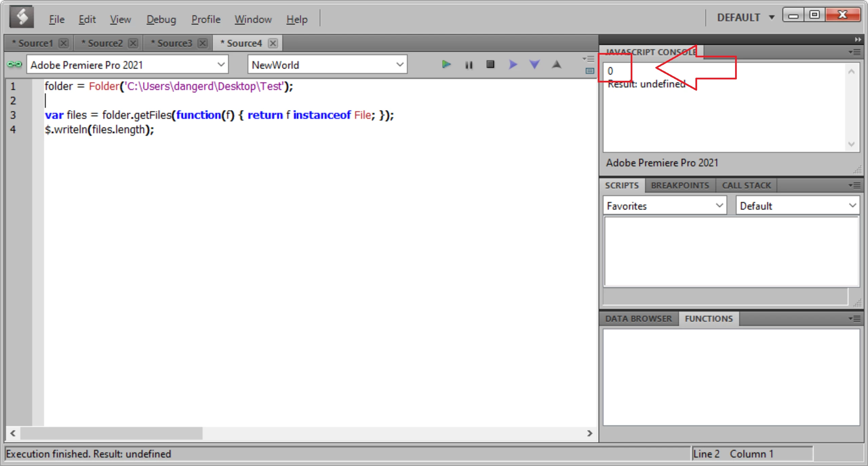
Task: Switch to the Source1 document tab
Action: tap(35, 43)
